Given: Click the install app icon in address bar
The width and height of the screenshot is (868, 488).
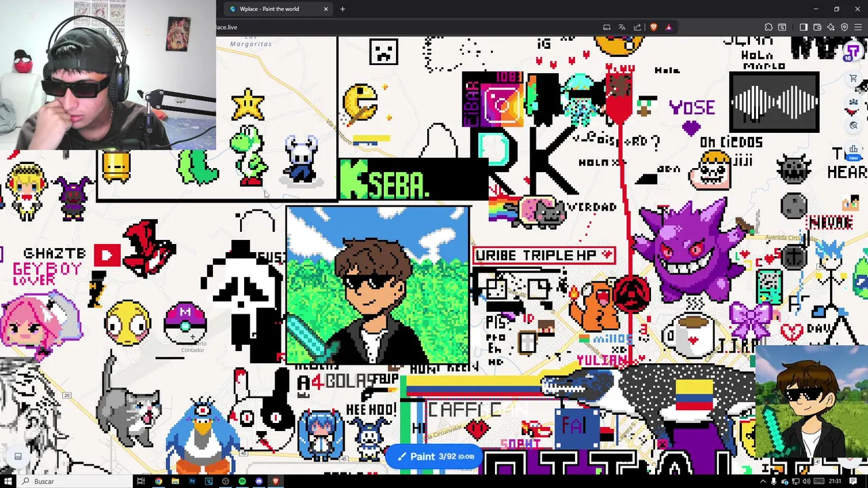Looking at the screenshot, I should click(607, 27).
